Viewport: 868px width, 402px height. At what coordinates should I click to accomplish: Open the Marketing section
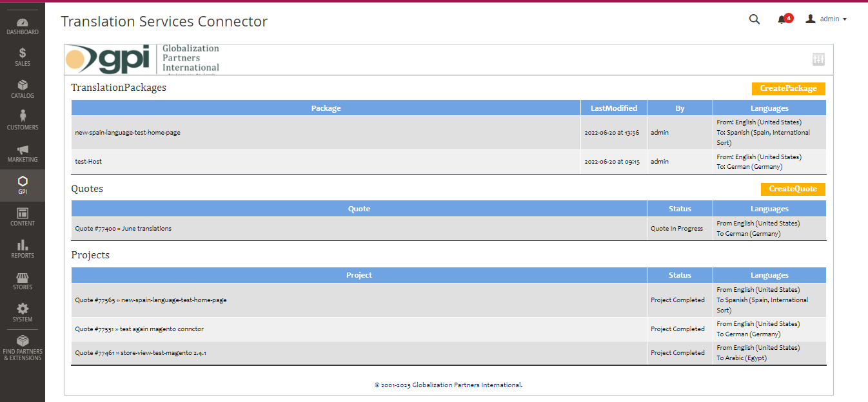(23, 153)
